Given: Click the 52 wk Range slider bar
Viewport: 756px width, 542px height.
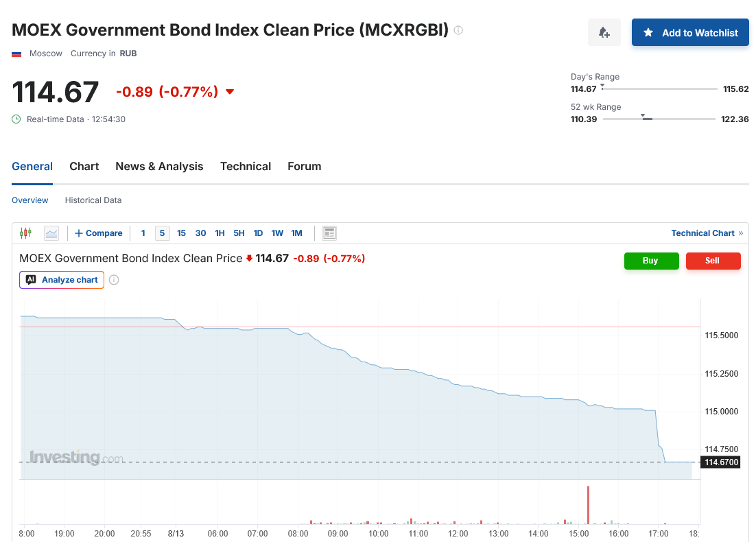Looking at the screenshot, I should tap(659, 119).
